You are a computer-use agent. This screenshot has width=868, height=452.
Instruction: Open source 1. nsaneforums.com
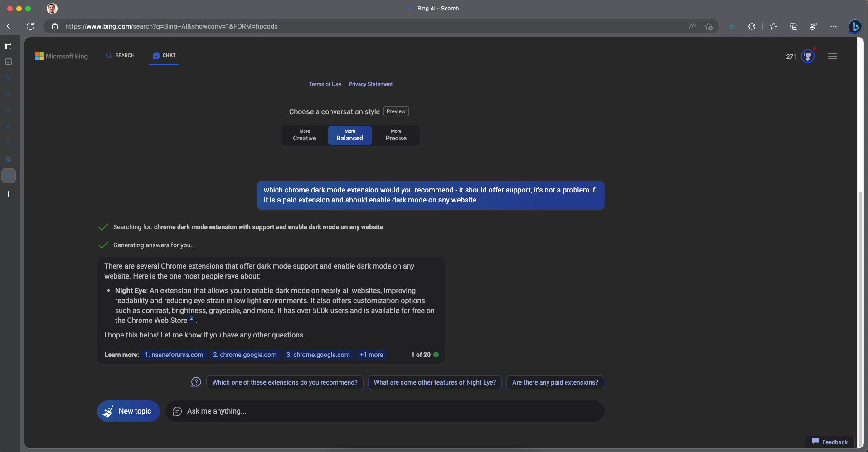[174, 355]
